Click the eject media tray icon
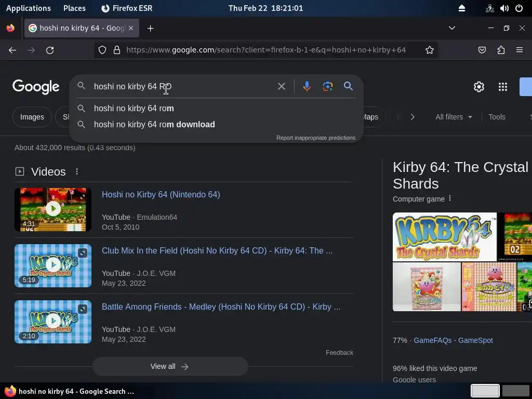Image resolution: width=532 pixels, height=399 pixels. (x=462, y=8)
